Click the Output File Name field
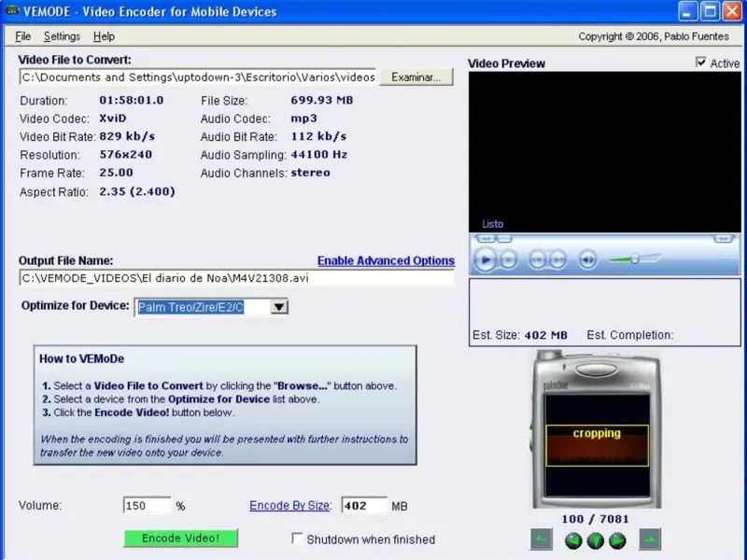747x560 pixels. tap(235, 278)
